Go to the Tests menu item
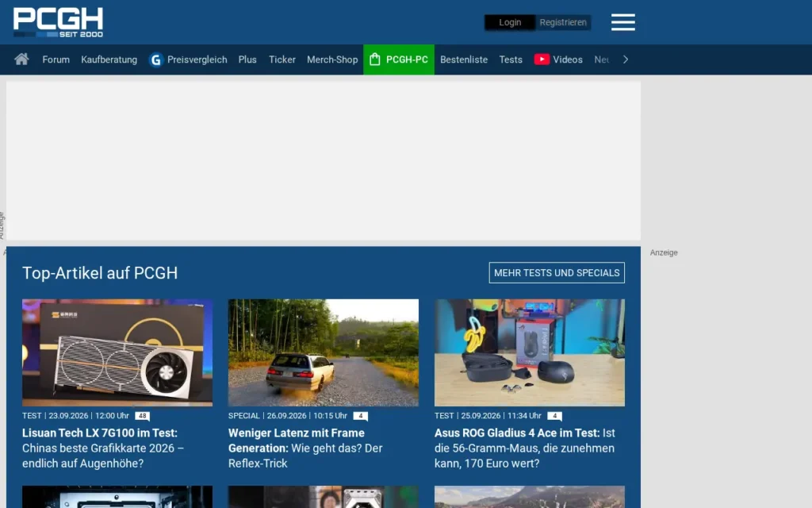The height and width of the screenshot is (508, 812). point(511,60)
